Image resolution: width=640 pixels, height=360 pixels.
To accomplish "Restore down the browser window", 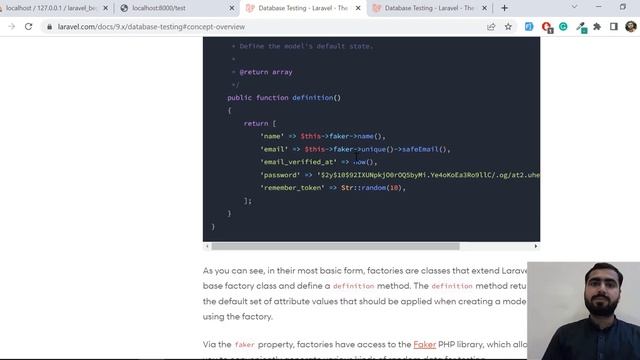I will [623, 7].
